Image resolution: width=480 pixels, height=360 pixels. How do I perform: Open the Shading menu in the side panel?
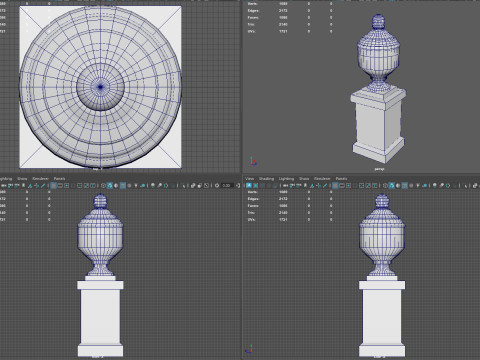266,179
